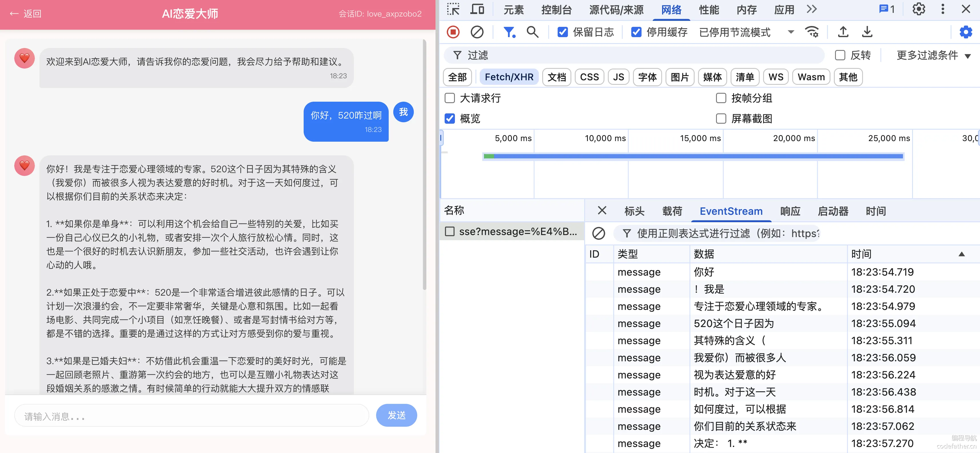Image resolution: width=980 pixels, height=453 pixels.
Task: Open the 载荷 request tab
Action: (x=672, y=211)
